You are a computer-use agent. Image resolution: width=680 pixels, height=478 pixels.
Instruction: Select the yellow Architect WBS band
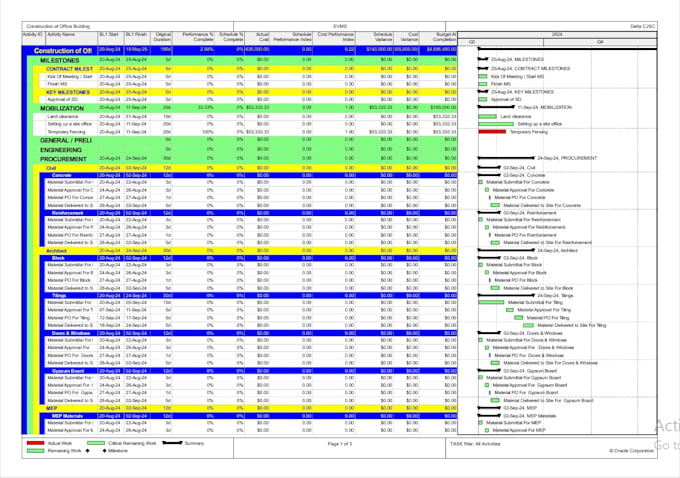pos(245,251)
